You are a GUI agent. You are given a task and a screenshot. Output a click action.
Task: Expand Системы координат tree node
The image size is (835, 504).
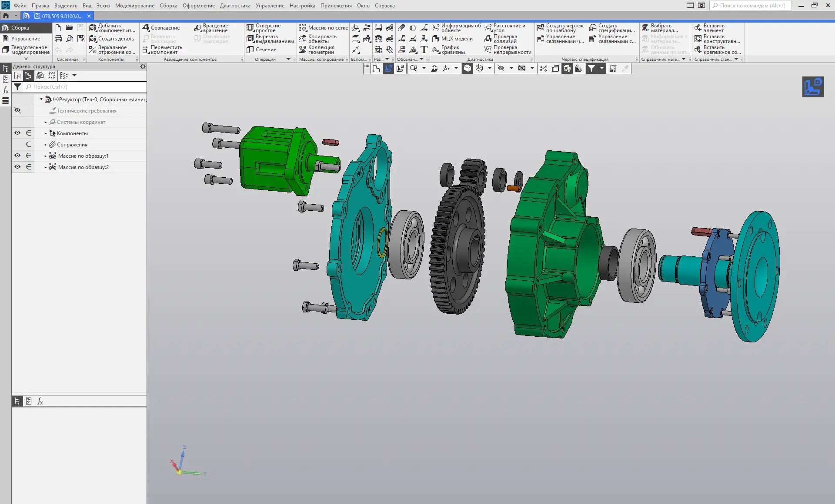[x=46, y=122]
